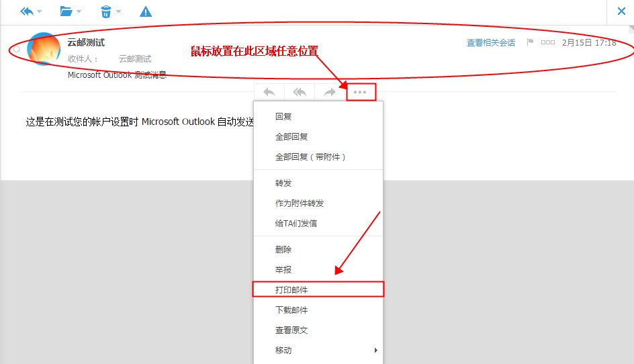Click the reply-all icon in top toolbar
The image size is (634, 364).
[x=27, y=11]
